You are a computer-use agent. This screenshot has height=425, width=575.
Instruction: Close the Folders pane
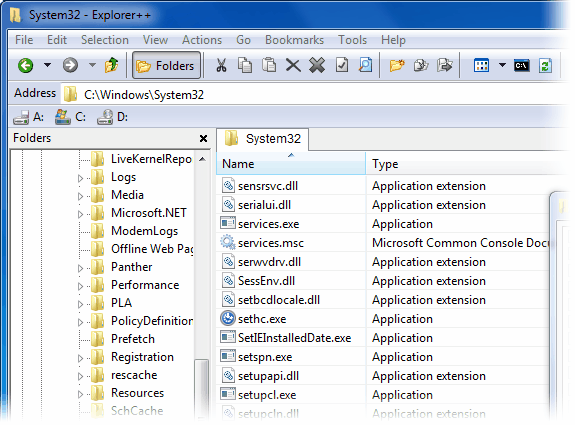tap(203, 138)
